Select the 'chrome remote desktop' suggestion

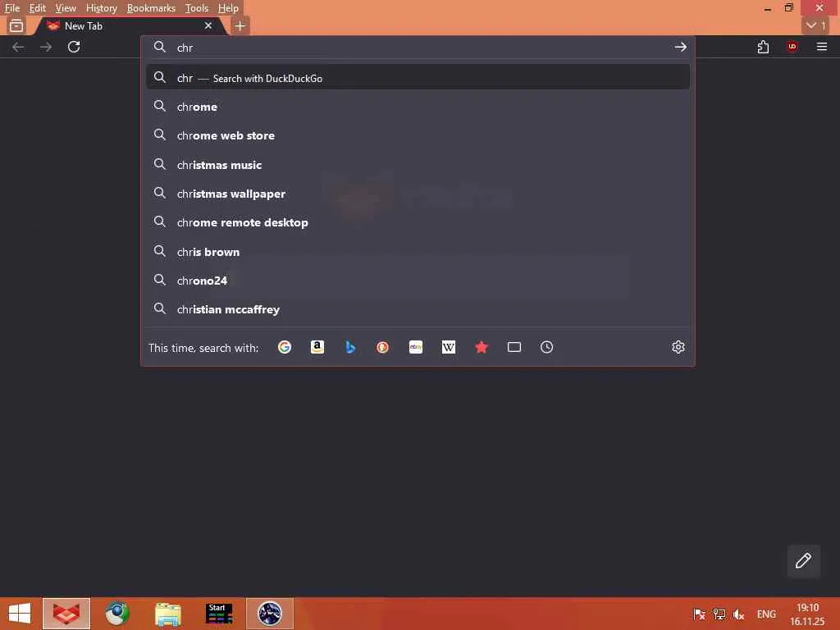418,222
